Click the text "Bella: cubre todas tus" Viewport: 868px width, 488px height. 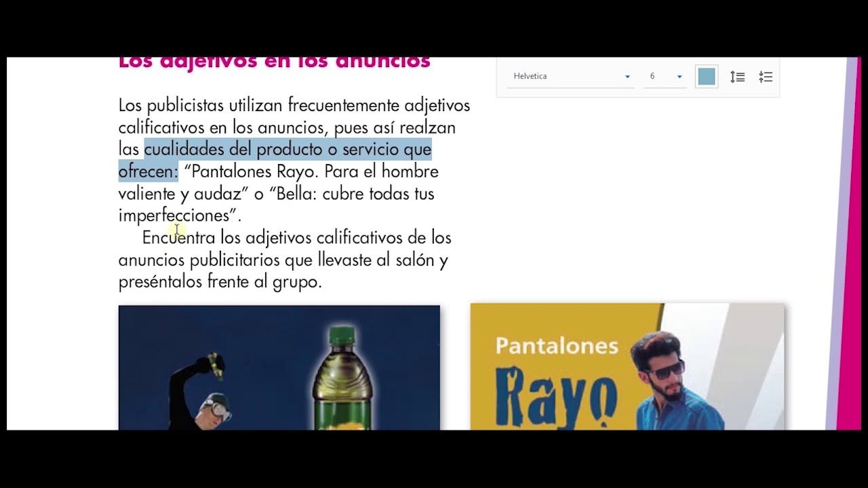point(356,194)
